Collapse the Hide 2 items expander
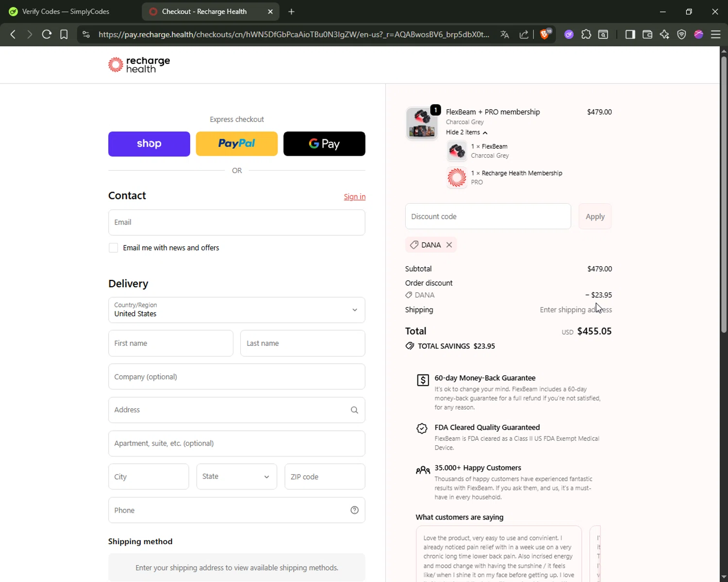The height and width of the screenshot is (582, 728). click(466, 132)
